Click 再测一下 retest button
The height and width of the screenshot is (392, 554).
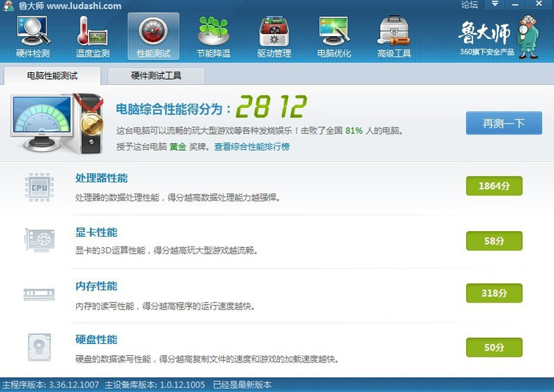pos(504,123)
